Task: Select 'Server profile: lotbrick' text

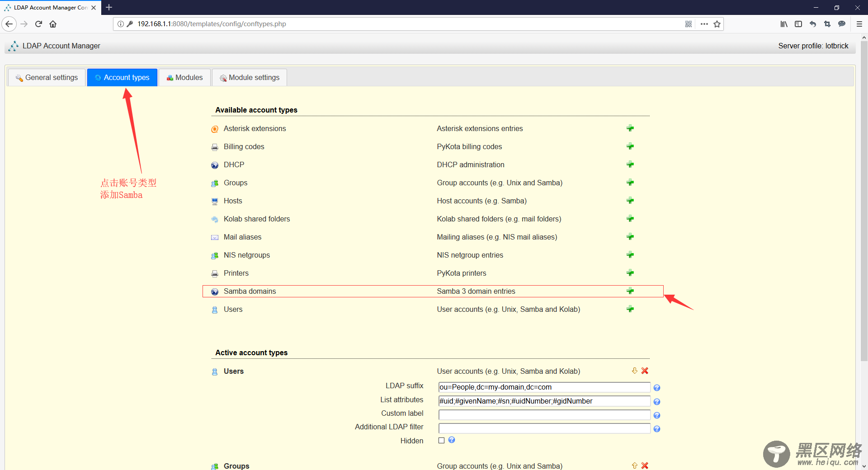Action: click(x=813, y=46)
